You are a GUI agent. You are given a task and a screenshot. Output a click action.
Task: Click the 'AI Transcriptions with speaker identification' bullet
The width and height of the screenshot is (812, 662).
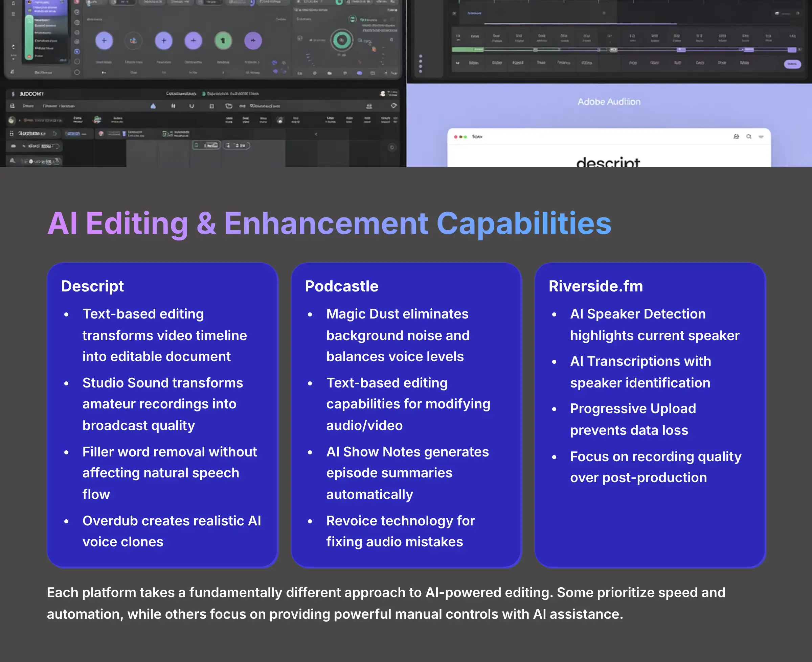(641, 372)
